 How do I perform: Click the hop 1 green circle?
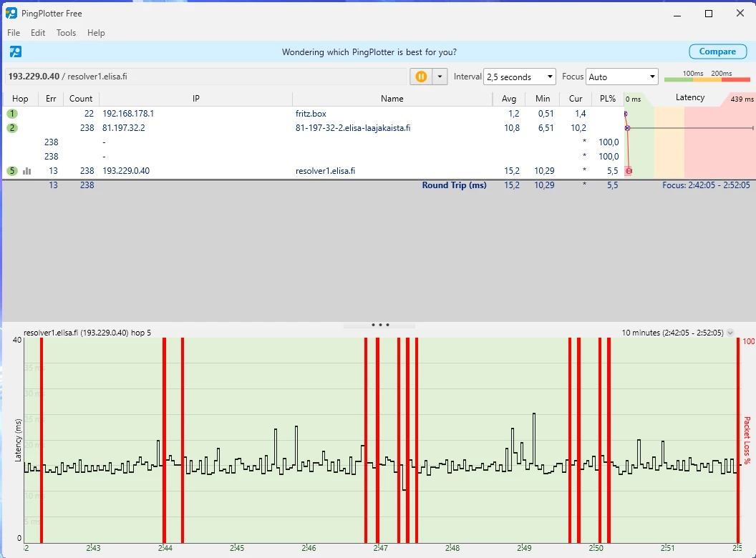pyautogui.click(x=12, y=114)
